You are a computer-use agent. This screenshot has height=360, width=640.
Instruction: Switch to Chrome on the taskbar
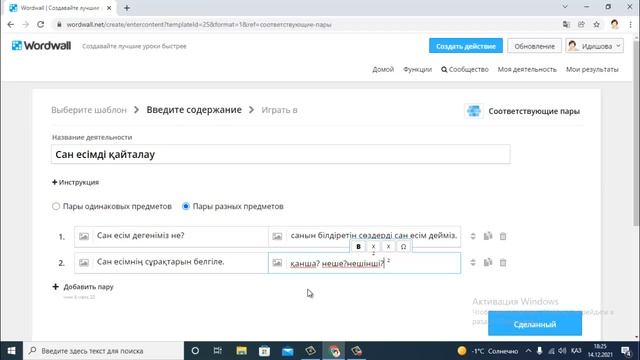(334, 351)
